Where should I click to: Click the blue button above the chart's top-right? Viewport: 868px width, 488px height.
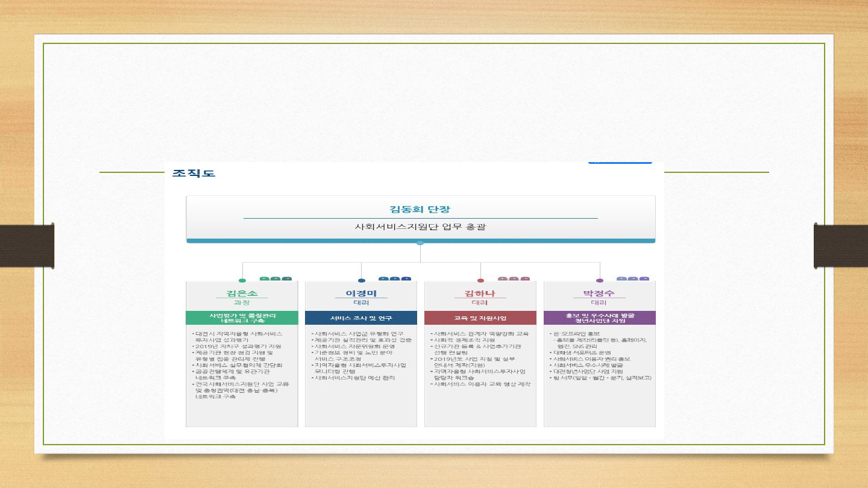click(x=620, y=162)
